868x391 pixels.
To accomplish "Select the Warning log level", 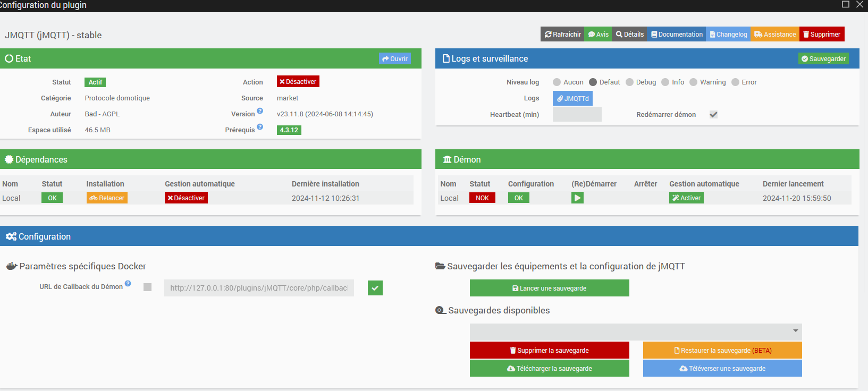I will tap(694, 82).
